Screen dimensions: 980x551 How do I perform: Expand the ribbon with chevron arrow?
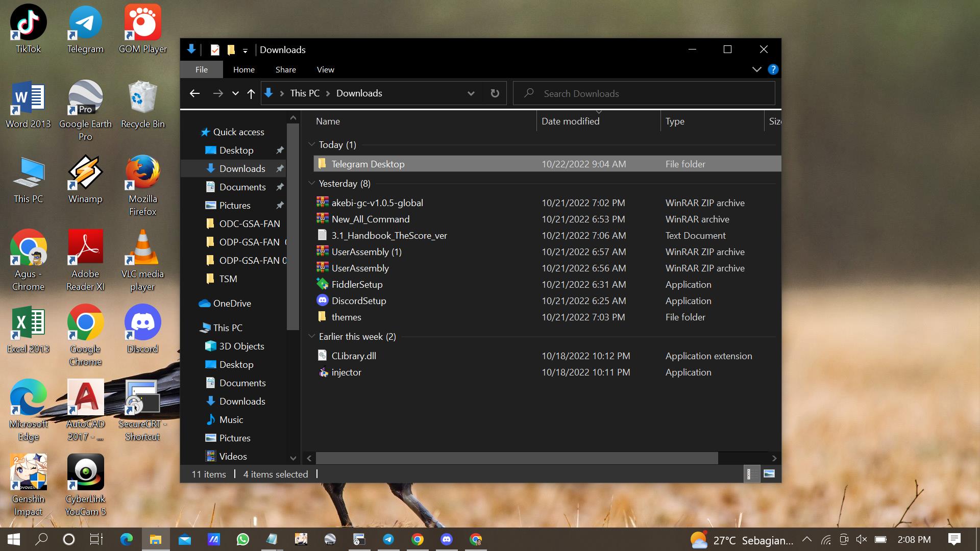pyautogui.click(x=756, y=69)
